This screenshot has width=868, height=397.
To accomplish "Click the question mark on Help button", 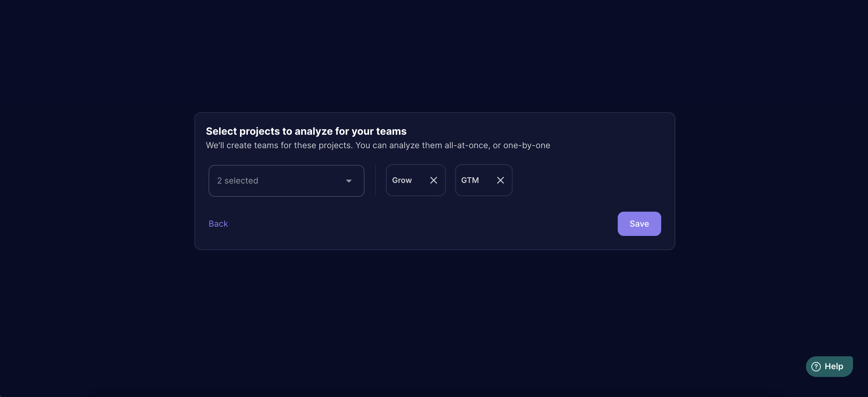I will [816, 366].
